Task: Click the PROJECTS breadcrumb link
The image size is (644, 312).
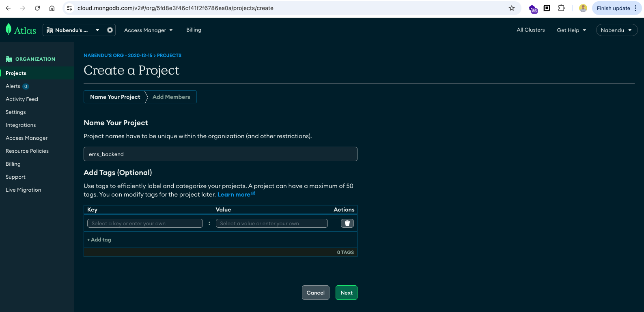Action: point(169,56)
